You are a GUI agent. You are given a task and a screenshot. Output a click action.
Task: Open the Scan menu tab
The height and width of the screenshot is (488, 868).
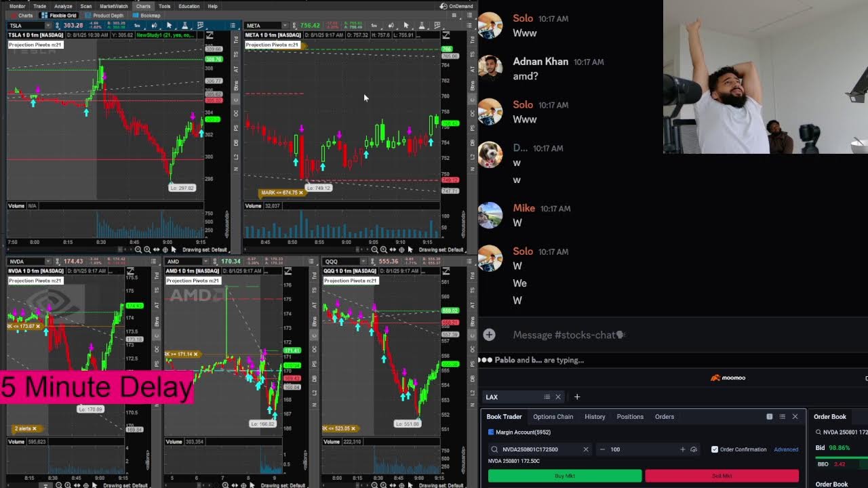point(86,6)
